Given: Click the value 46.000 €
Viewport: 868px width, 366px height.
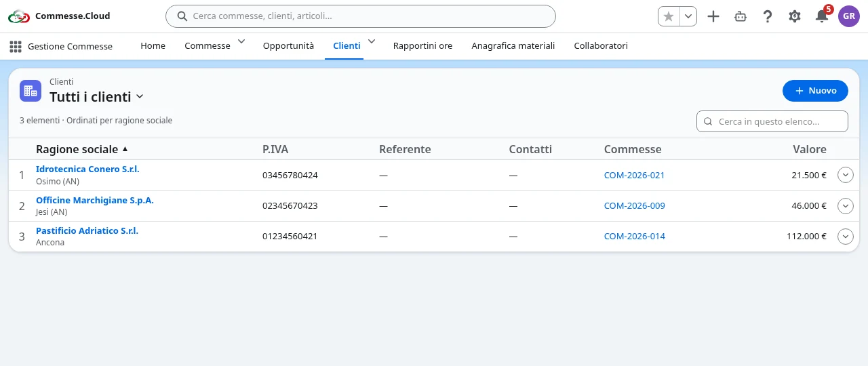Looking at the screenshot, I should point(809,206).
